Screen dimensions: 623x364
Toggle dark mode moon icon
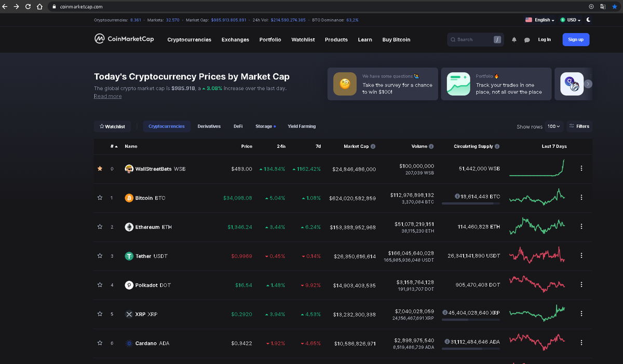[588, 20]
